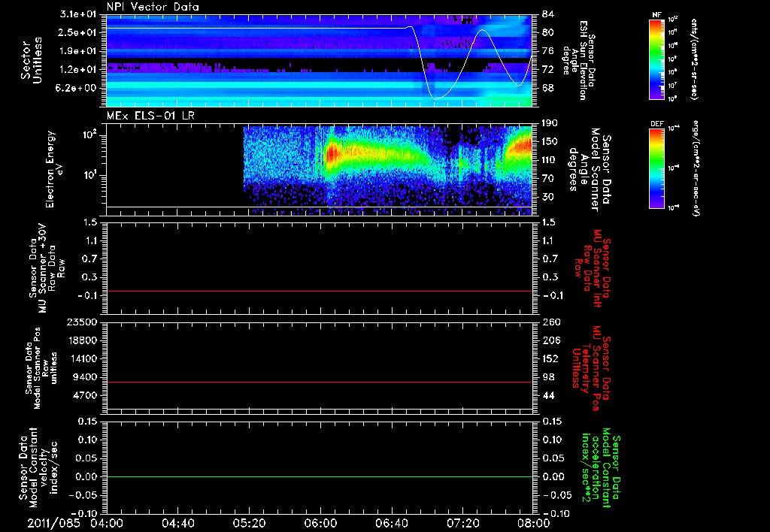
Task: Click the Model Scanner Angle degrees axis title
Action: (590, 170)
